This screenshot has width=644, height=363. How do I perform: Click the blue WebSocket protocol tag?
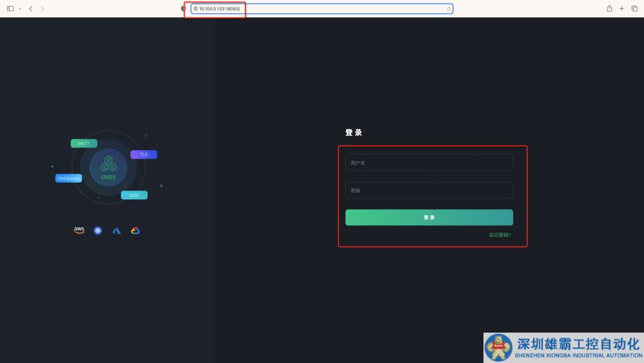tap(69, 178)
